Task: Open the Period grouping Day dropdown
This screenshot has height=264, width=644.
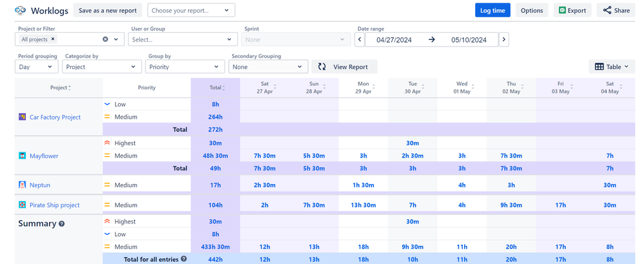Action: pos(37,66)
